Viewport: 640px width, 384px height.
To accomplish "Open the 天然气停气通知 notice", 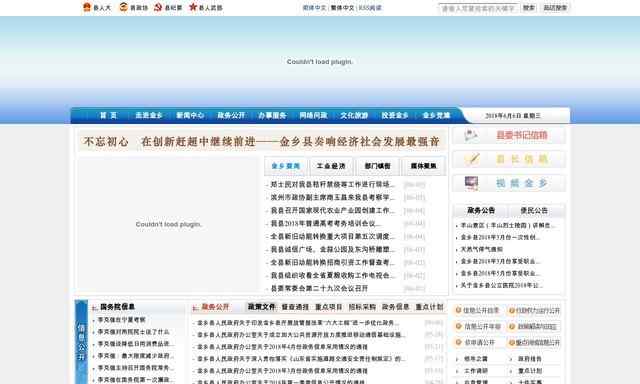I will pyautogui.click(x=482, y=249).
